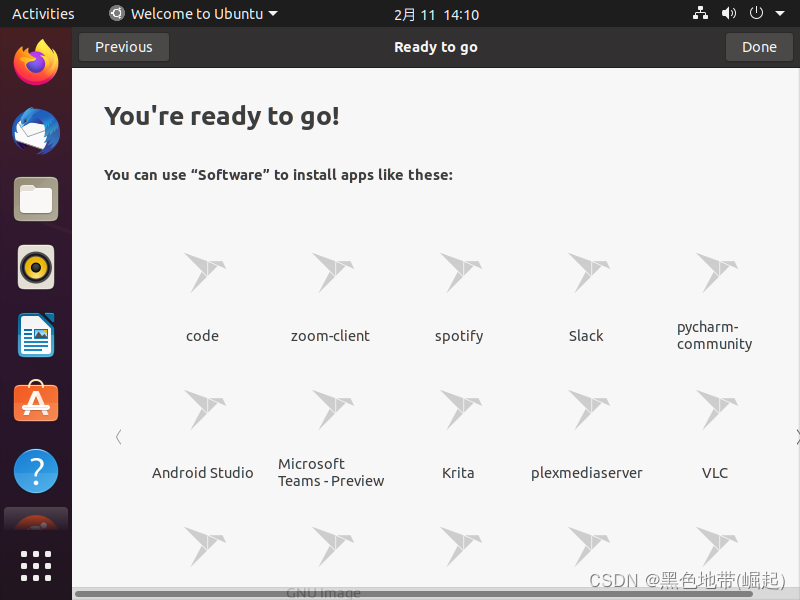Launch LibreOffice Writer from dock
Screen dimensions: 800x600
[x=36, y=335]
